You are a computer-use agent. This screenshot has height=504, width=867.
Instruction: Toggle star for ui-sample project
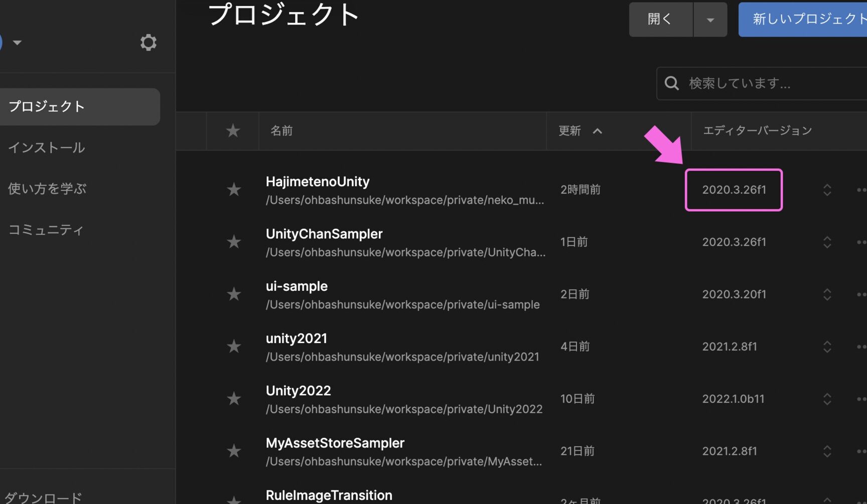coord(234,294)
